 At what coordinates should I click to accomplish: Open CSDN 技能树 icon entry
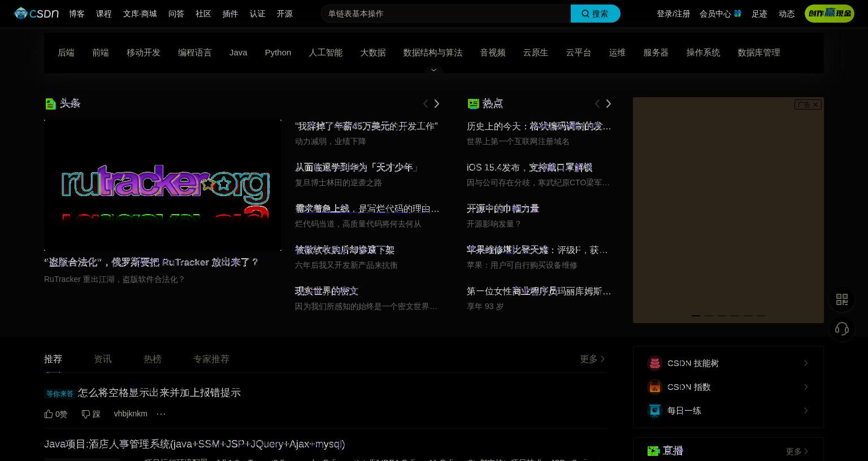point(654,363)
